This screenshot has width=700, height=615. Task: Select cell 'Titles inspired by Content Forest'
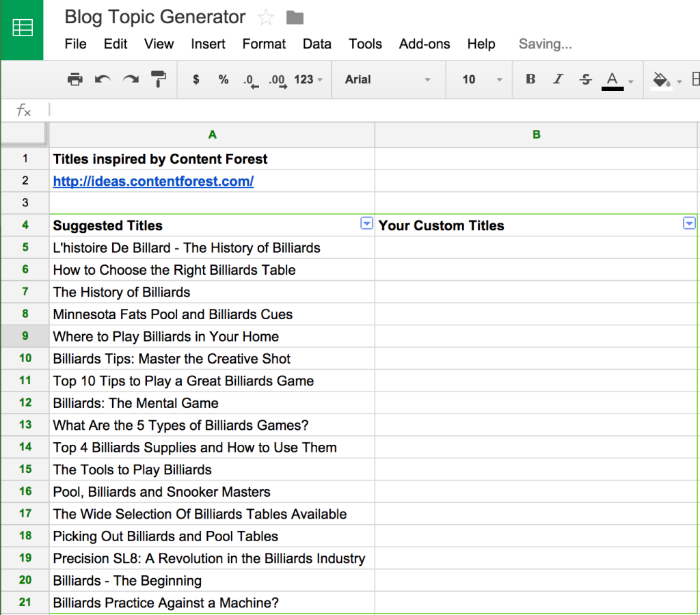(x=212, y=159)
